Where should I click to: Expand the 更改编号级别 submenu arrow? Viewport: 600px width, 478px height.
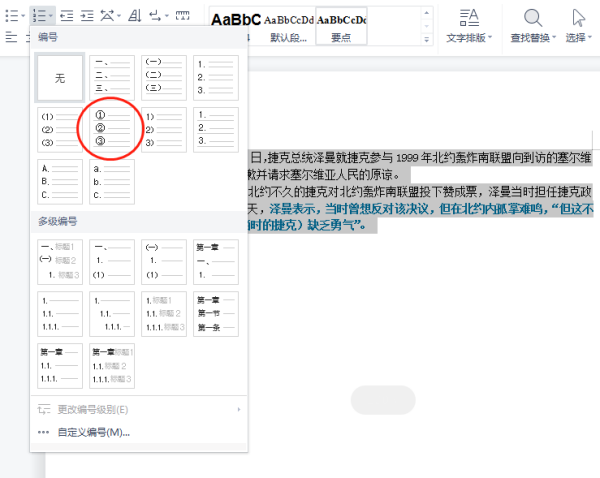(x=239, y=409)
